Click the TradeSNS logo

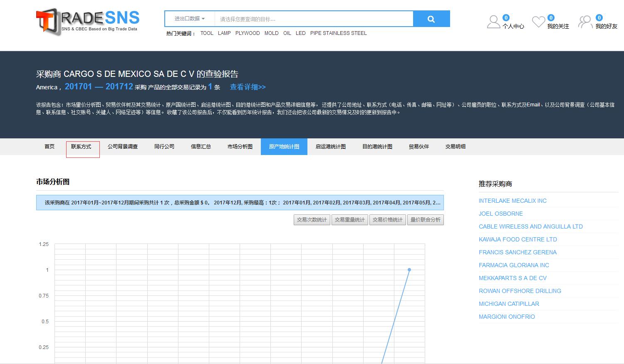tap(88, 21)
